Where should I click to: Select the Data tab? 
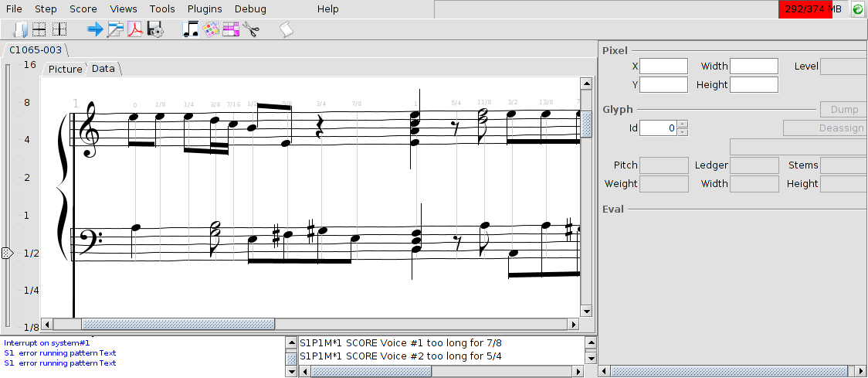103,68
